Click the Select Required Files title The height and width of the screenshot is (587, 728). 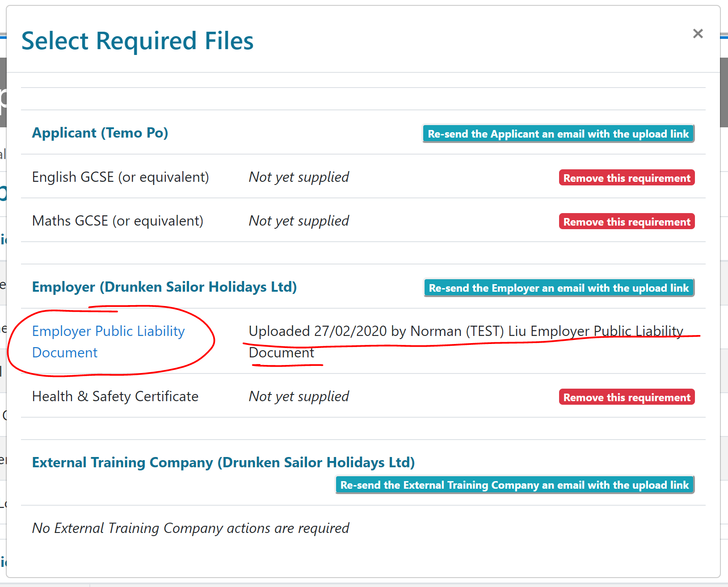pos(138,41)
